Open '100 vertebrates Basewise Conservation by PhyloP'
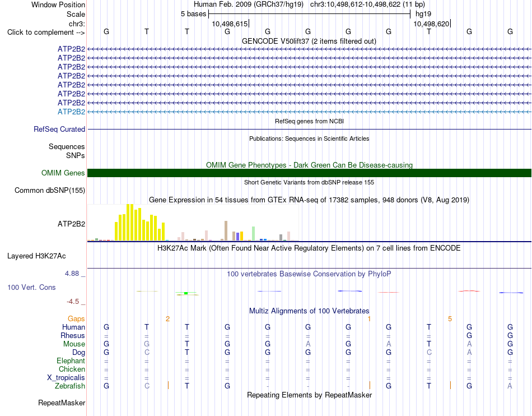The image size is (532, 416). [309, 274]
